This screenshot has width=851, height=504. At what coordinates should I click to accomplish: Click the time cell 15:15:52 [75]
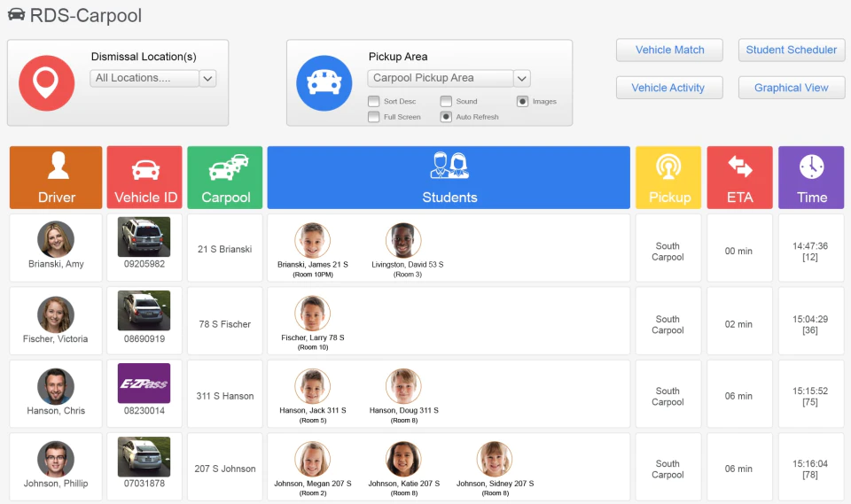pyautogui.click(x=811, y=396)
